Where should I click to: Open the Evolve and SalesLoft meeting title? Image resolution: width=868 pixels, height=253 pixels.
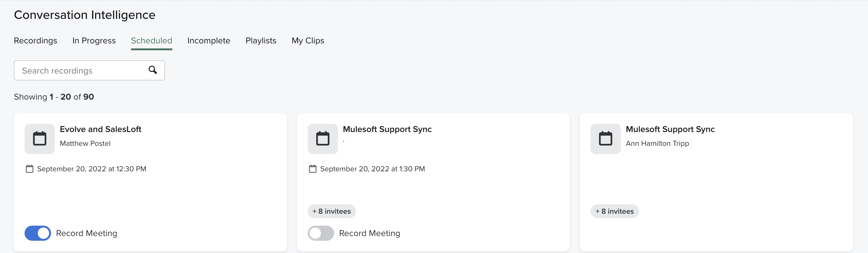tap(100, 129)
